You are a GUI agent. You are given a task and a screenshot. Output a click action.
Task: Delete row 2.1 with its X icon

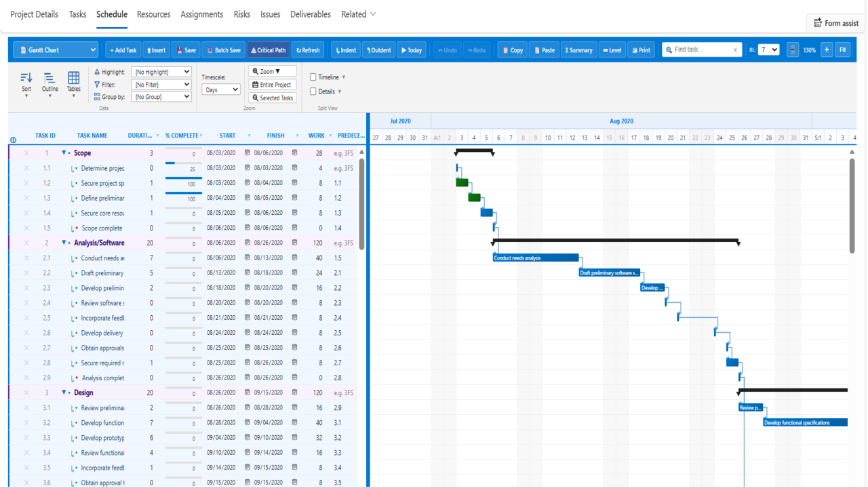coord(26,258)
